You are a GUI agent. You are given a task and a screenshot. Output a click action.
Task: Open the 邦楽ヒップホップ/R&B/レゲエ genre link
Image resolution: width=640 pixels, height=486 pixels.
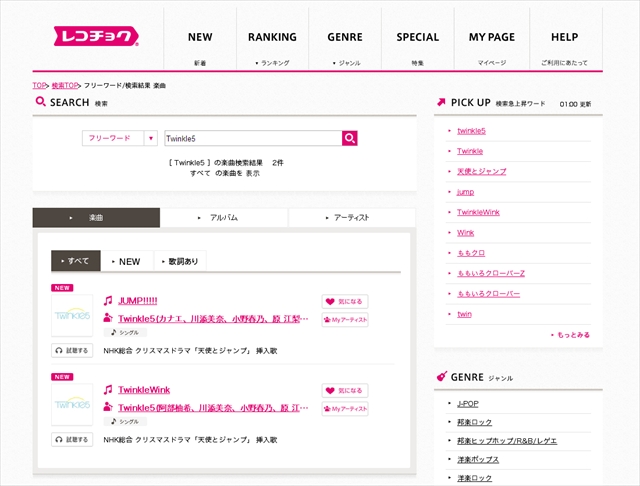coord(507,441)
